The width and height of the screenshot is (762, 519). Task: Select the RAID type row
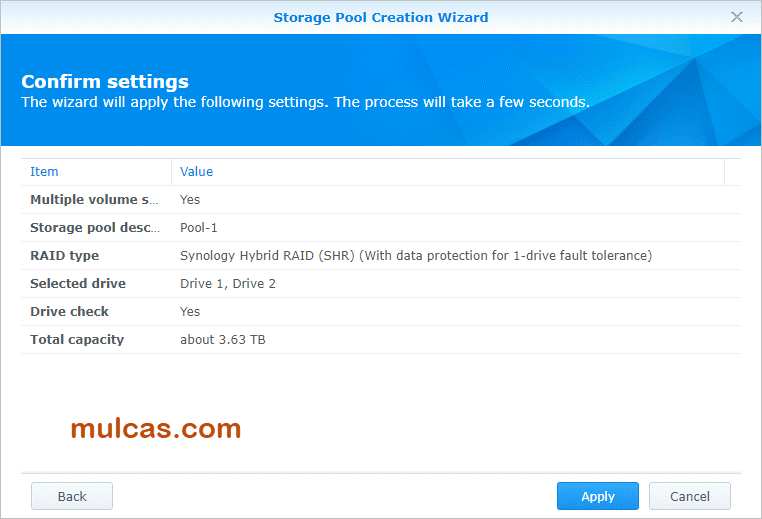click(65, 256)
